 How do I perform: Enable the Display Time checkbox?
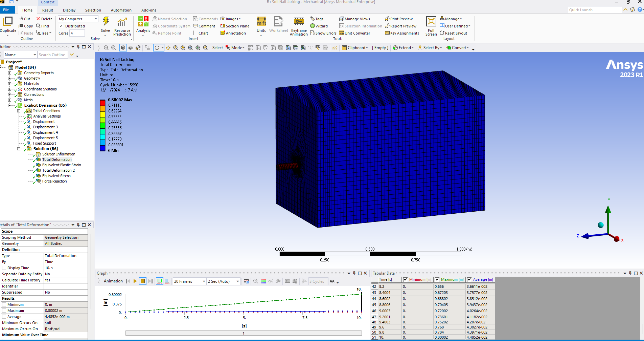4,268
